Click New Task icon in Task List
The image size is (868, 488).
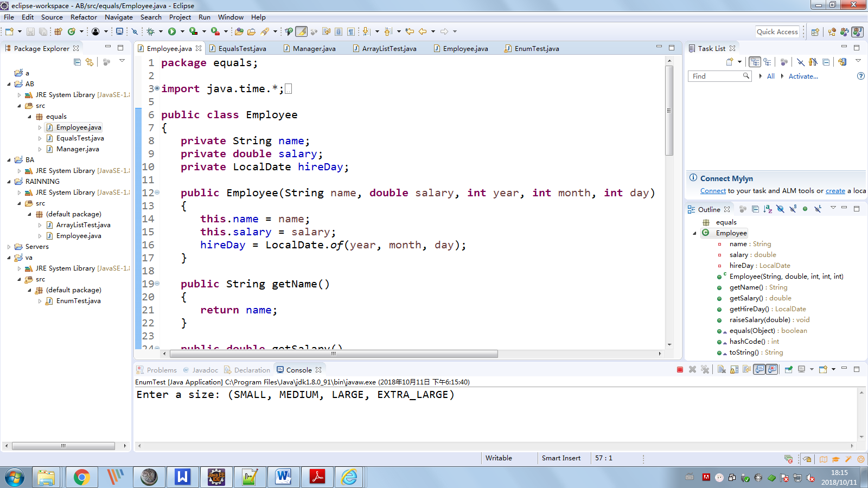coord(730,62)
